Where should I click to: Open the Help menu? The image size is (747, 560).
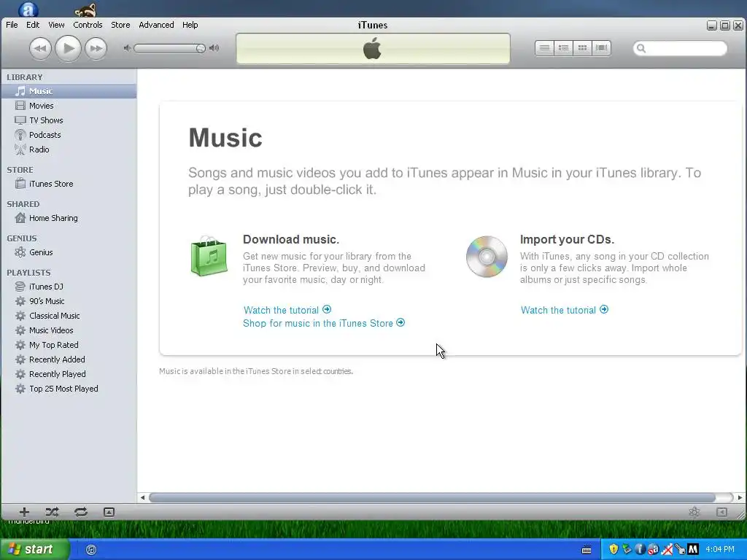click(x=190, y=25)
